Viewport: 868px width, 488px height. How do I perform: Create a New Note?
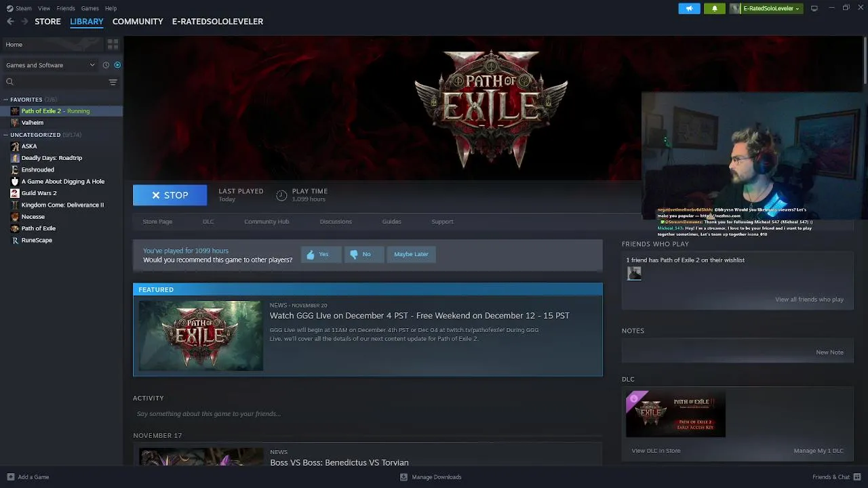point(829,352)
